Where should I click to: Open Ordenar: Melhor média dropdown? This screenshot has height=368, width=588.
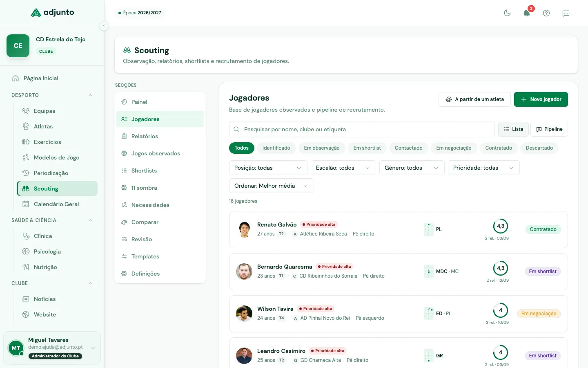click(x=272, y=186)
